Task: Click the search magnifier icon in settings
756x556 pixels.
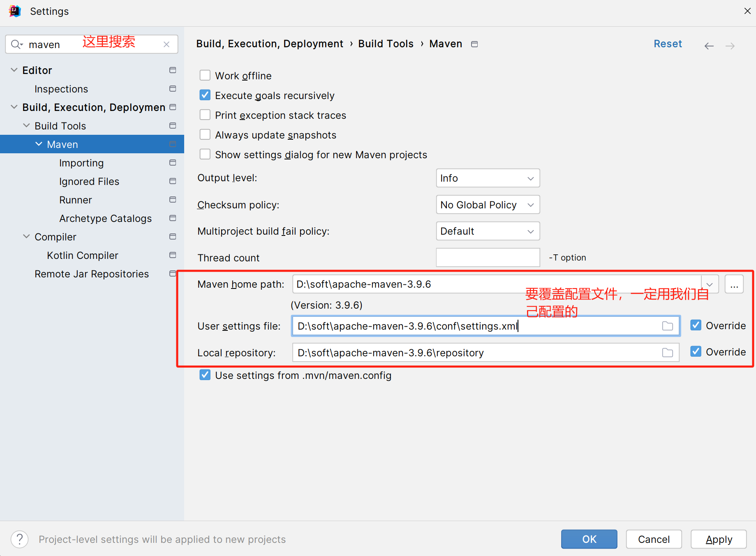Action: 16,44
